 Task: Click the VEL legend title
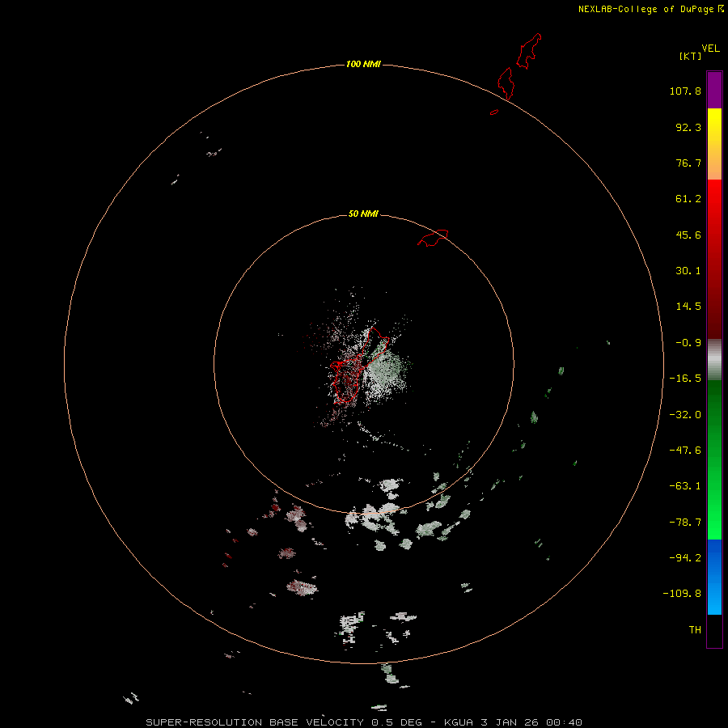tap(710, 49)
